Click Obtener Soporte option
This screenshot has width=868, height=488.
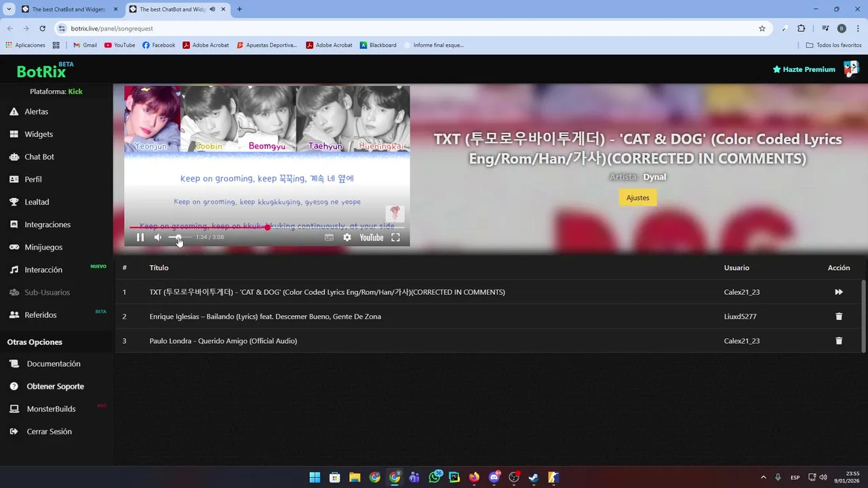[55, 386]
